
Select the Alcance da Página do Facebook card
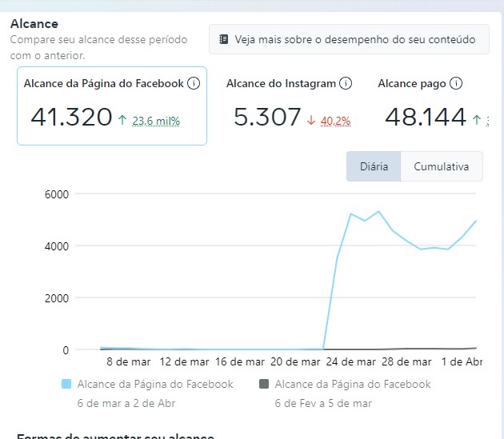[112, 106]
